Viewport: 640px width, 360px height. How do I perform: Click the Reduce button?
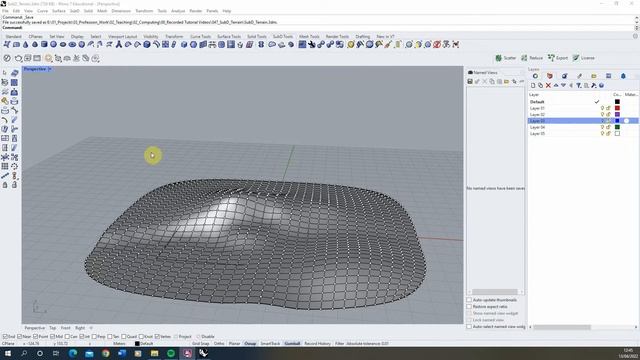(x=532, y=58)
